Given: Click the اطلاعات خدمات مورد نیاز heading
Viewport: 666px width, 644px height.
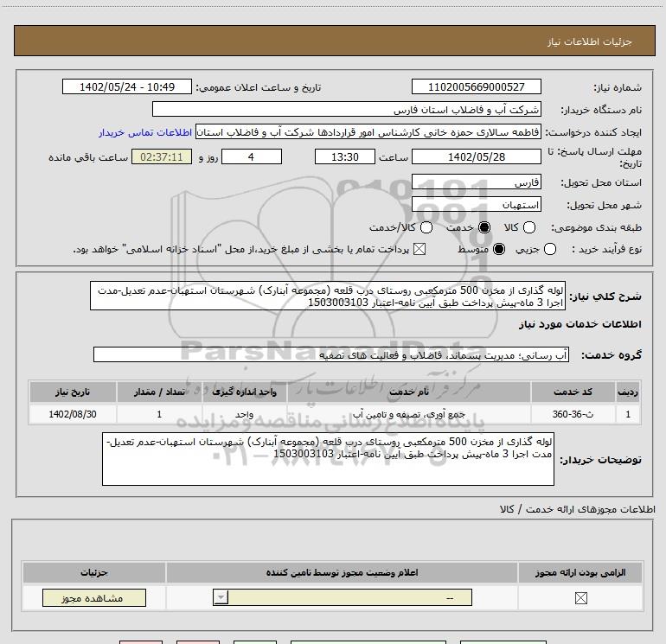Looking at the screenshot, I should coord(580,324).
